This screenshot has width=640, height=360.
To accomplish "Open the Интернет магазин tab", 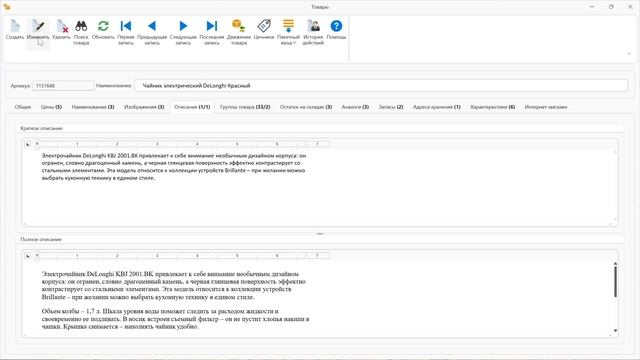I will [x=546, y=107].
